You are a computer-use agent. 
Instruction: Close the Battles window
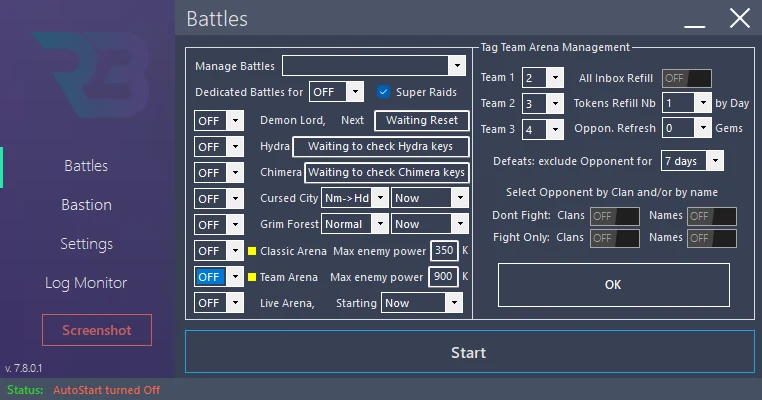pos(740,19)
